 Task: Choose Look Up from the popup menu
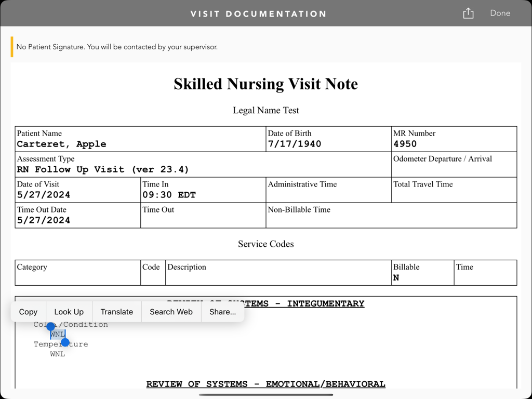(x=69, y=312)
